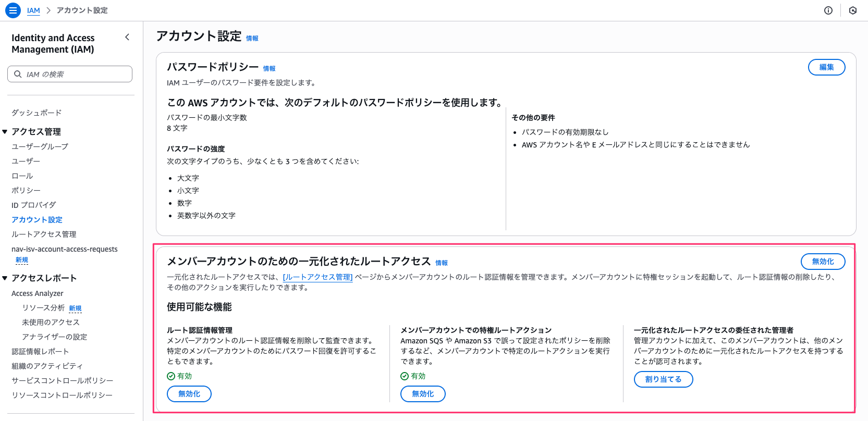Screen dimensions: 868x421
Task: Disable centralized root access with top 無効化
Action: (823, 262)
